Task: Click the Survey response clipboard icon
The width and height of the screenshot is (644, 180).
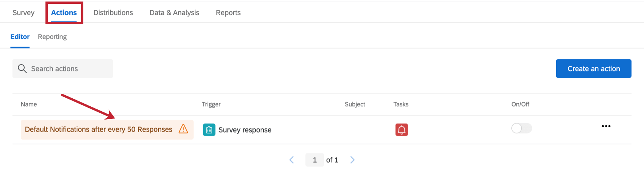Action: point(209,130)
